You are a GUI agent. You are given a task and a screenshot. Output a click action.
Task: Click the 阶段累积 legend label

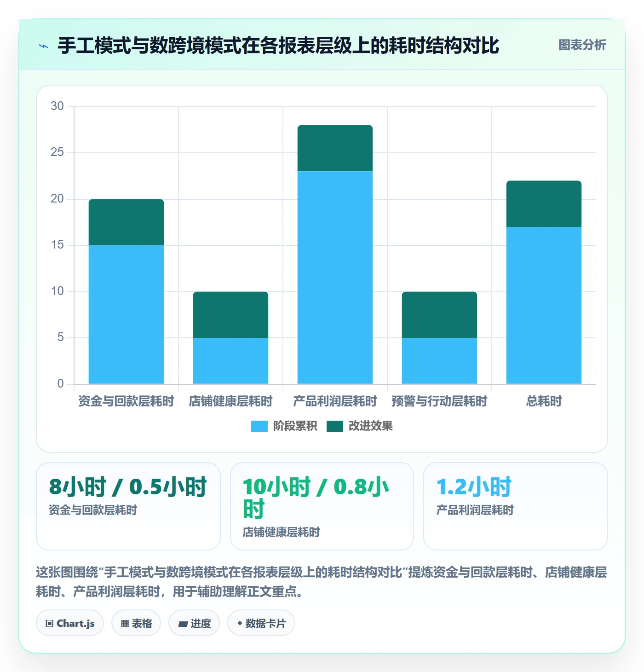pos(295,426)
